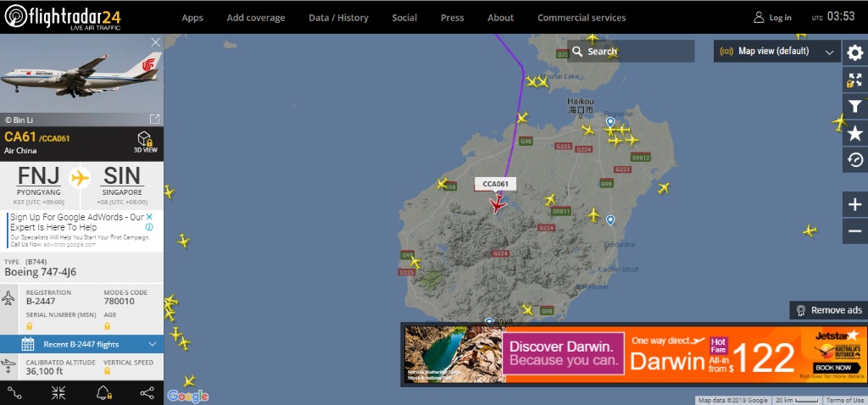The width and height of the screenshot is (868, 405).
Task: Close the CA61 flight details panel
Action: coord(156,42)
